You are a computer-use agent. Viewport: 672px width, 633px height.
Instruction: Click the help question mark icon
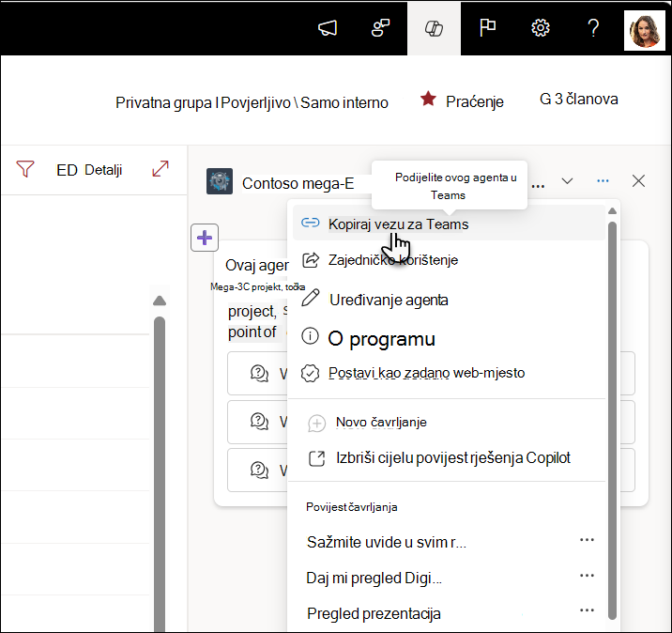593,28
